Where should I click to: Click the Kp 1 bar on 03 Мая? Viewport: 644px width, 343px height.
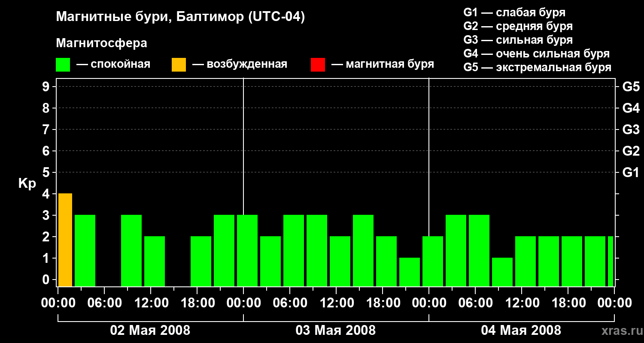[410, 272]
